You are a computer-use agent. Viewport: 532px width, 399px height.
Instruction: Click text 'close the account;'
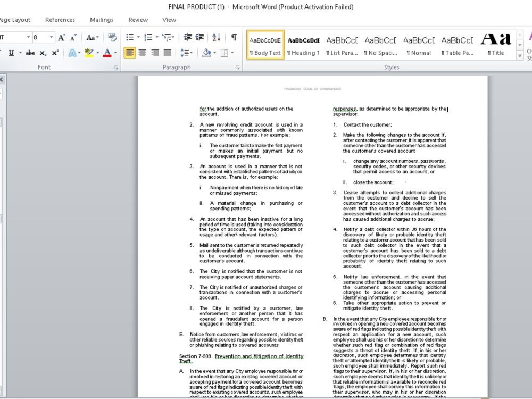pyautogui.click(x=373, y=182)
